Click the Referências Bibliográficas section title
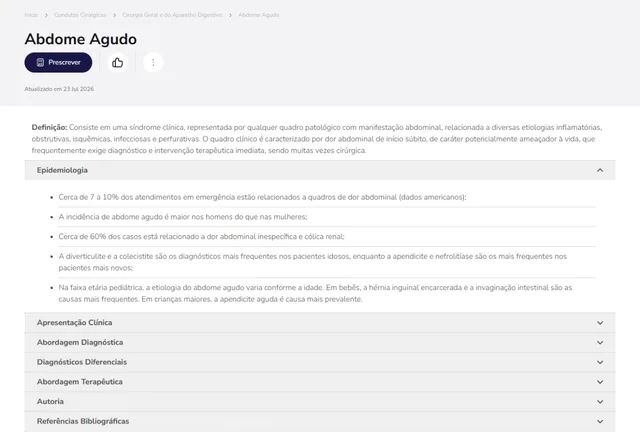The image size is (640, 445). point(83,421)
